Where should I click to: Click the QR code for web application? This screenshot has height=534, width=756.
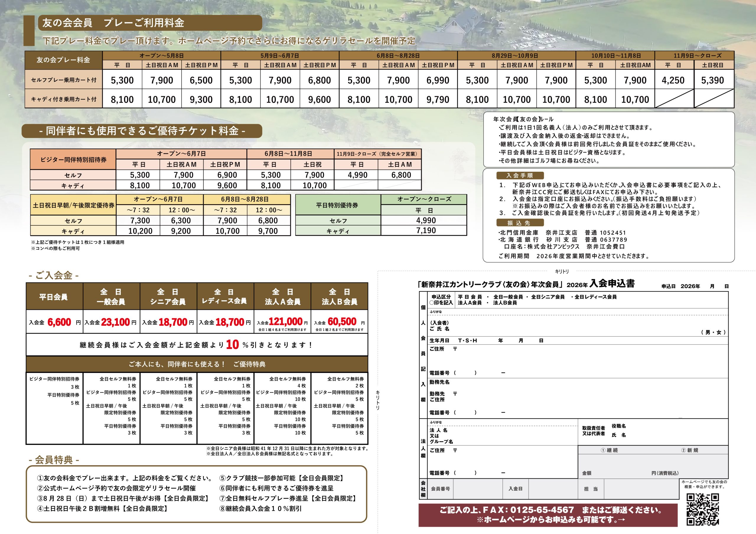click(702, 509)
